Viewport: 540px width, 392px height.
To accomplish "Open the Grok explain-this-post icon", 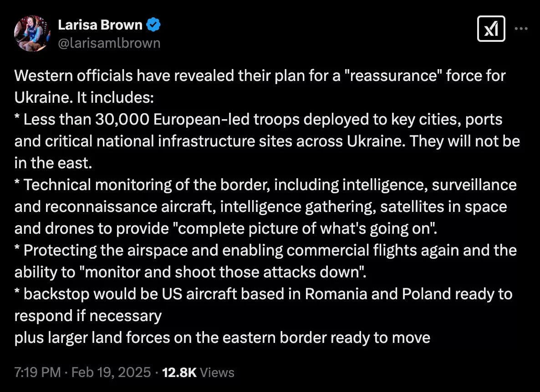I will [x=491, y=29].
